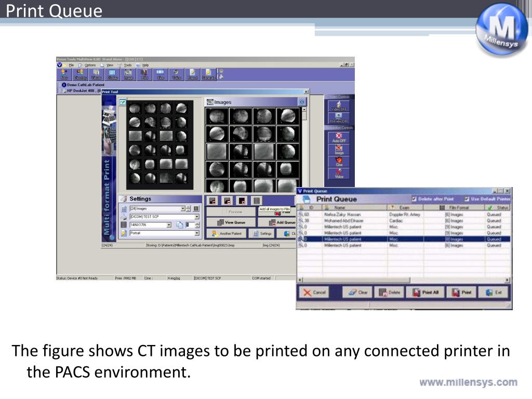Click the copies icon in Settings
532x399 pixels.
click(x=180, y=225)
